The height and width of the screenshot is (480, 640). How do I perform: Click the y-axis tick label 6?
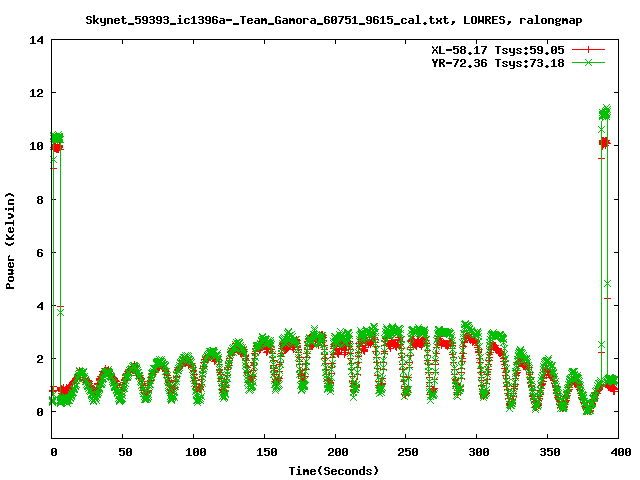[40, 253]
